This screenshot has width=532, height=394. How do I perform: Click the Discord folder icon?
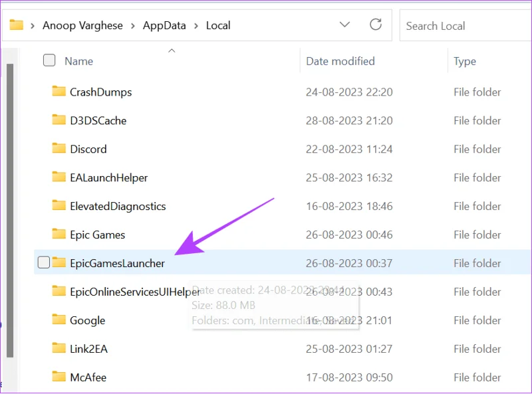pos(59,148)
